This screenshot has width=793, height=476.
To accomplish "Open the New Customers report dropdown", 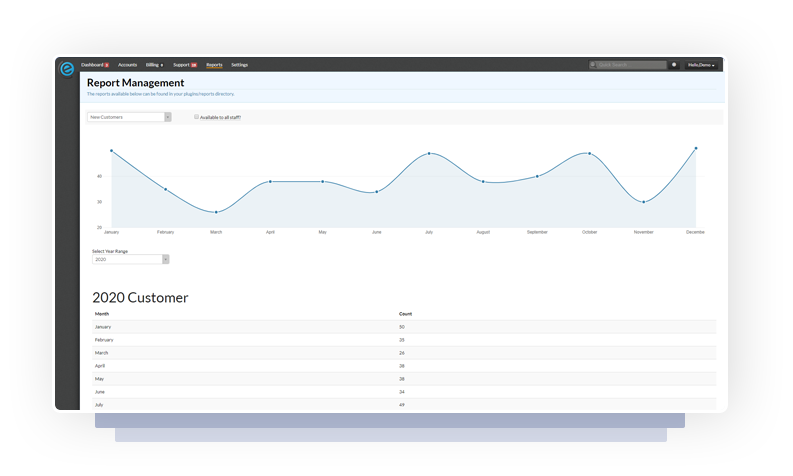I will pos(129,117).
